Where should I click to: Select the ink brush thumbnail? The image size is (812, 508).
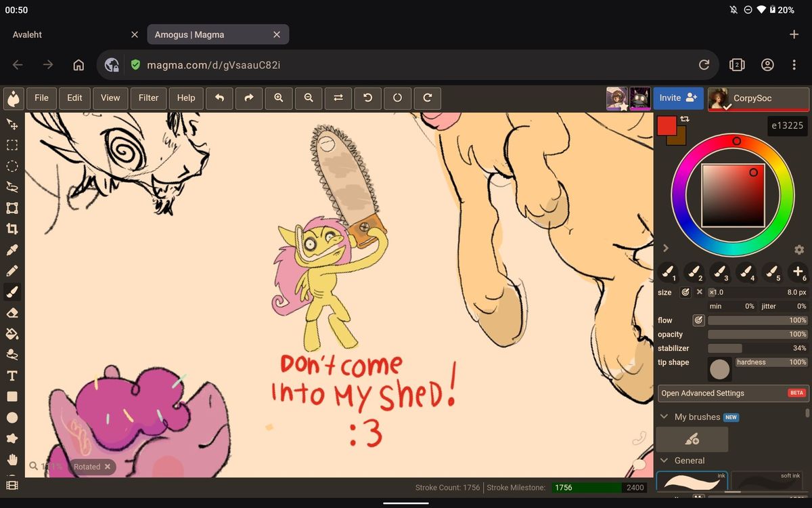pyautogui.click(x=692, y=481)
